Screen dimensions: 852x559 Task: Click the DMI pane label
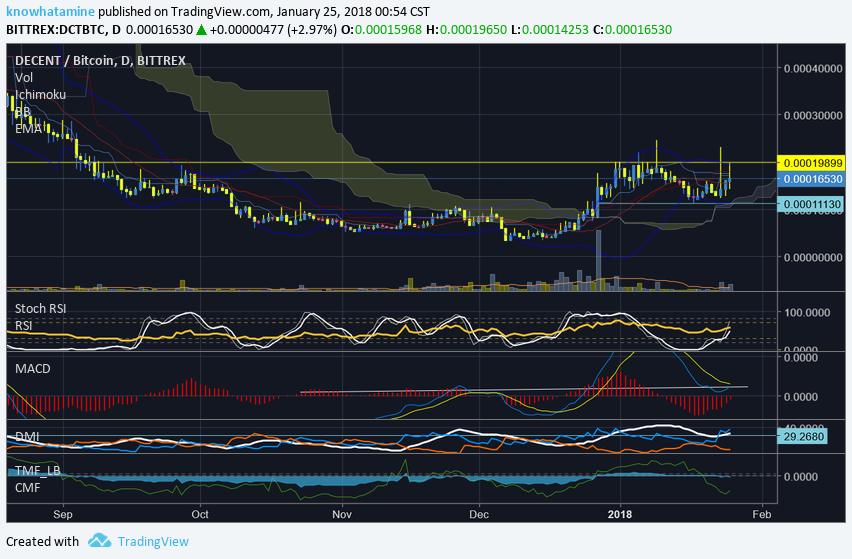tap(27, 437)
